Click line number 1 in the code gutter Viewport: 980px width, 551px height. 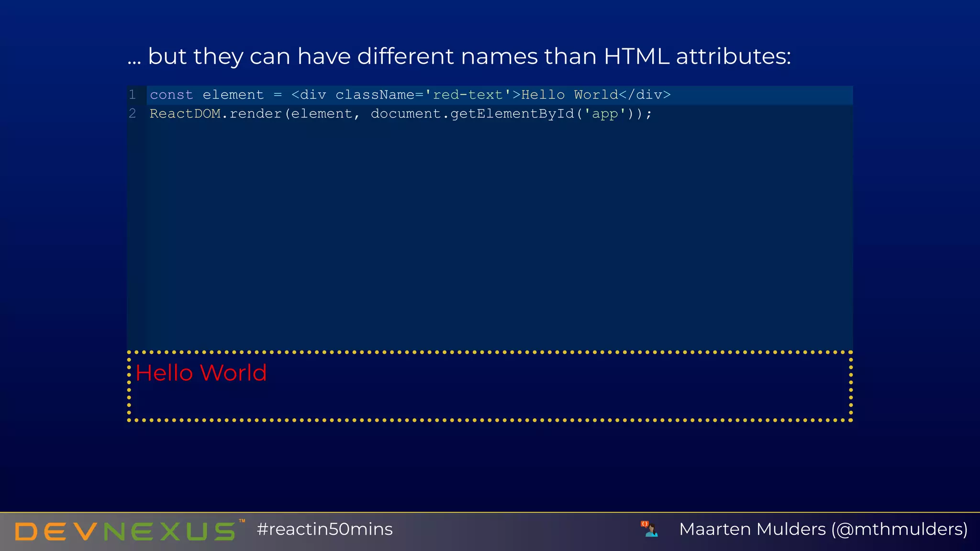pyautogui.click(x=133, y=95)
